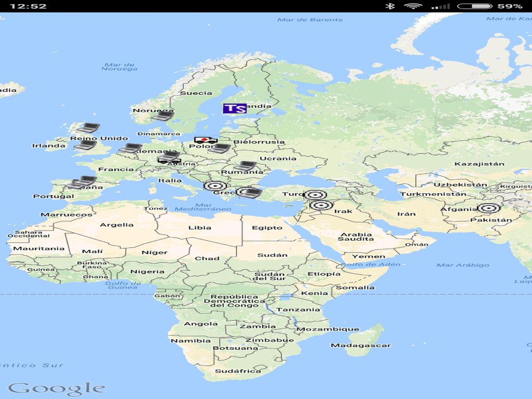Tap the Sudán country label
Viewport: 532px width, 399px height.
272,255
